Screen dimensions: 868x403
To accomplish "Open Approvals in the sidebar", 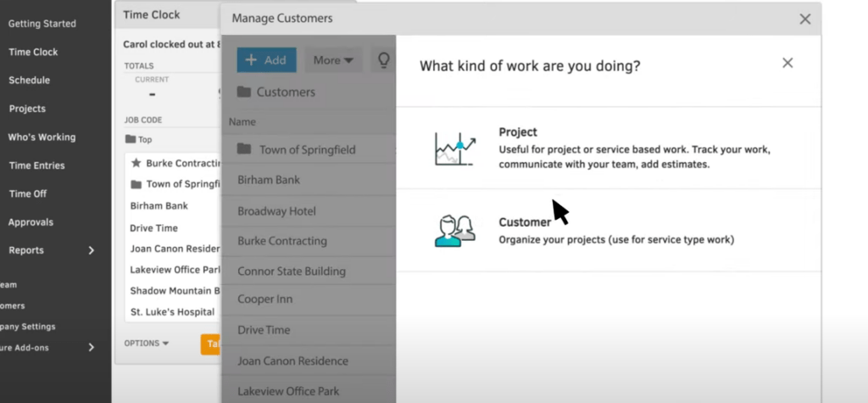I will coord(31,222).
